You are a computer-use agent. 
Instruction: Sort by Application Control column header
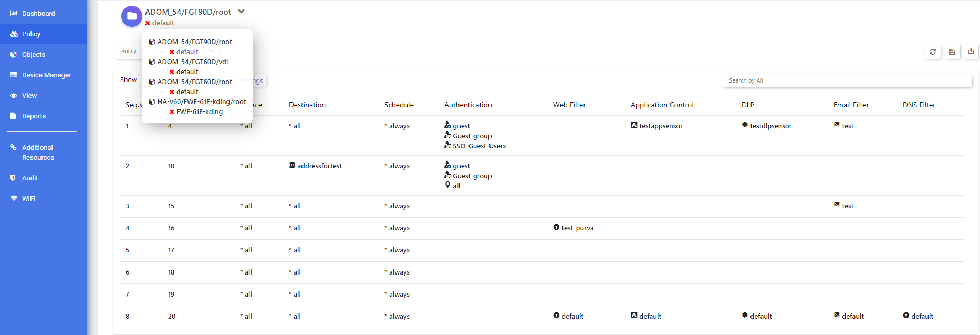click(662, 105)
